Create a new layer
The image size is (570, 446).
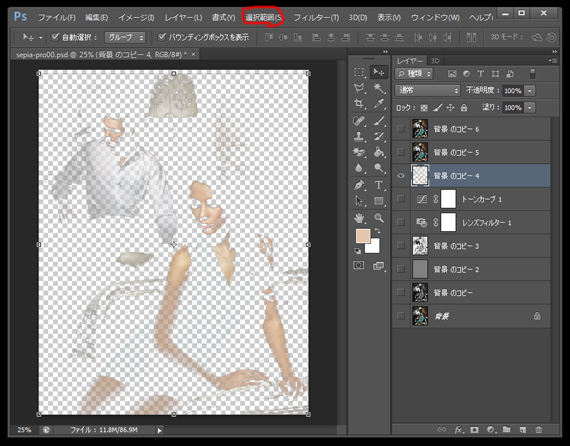[x=522, y=430]
